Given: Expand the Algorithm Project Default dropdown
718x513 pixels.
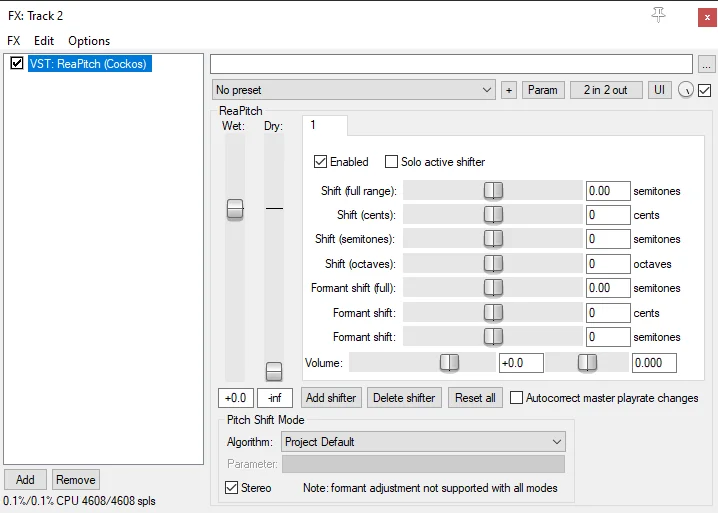Looking at the screenshot, I should [x=423, y=441].
